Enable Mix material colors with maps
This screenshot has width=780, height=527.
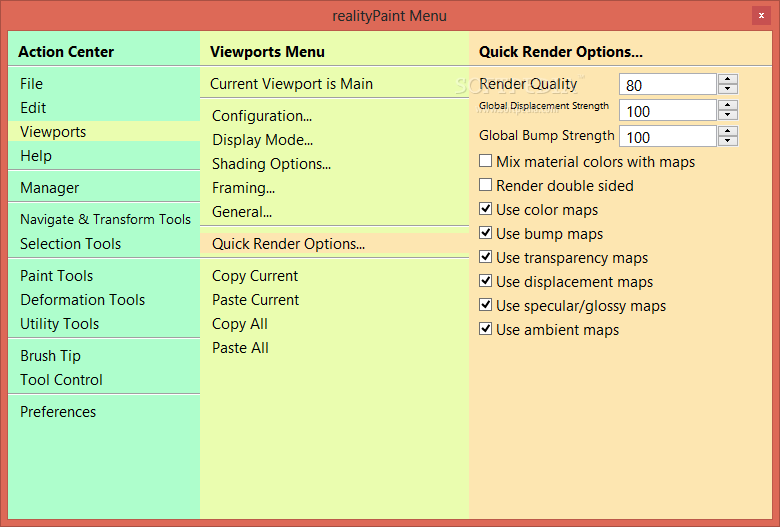(486, 161)
